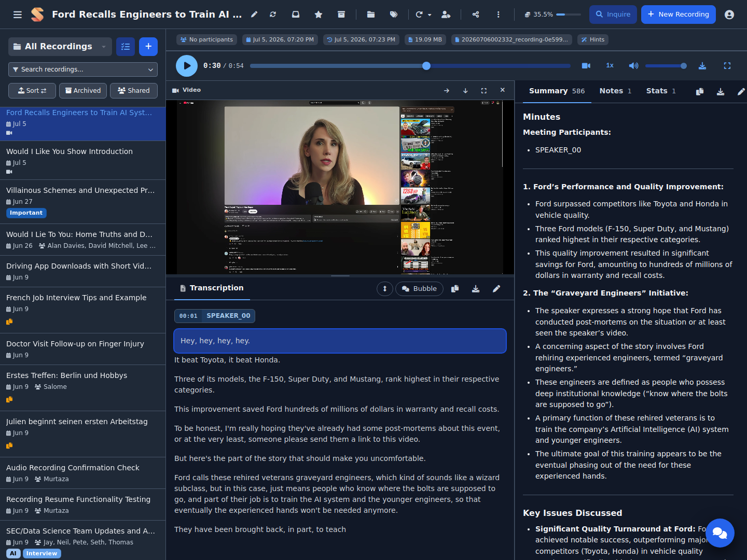This screenshot has width=747, height=560.
Task: Select the Transcription tab
Action: point(212,288)
